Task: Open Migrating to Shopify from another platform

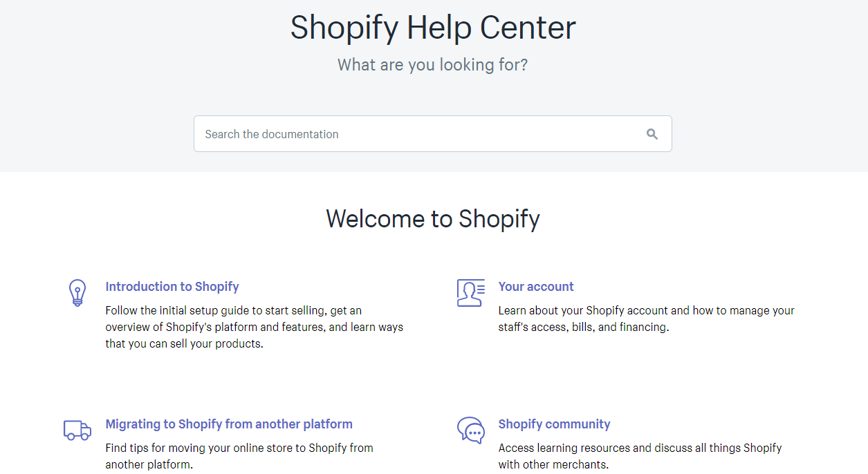Action: [x=229, y=424]
